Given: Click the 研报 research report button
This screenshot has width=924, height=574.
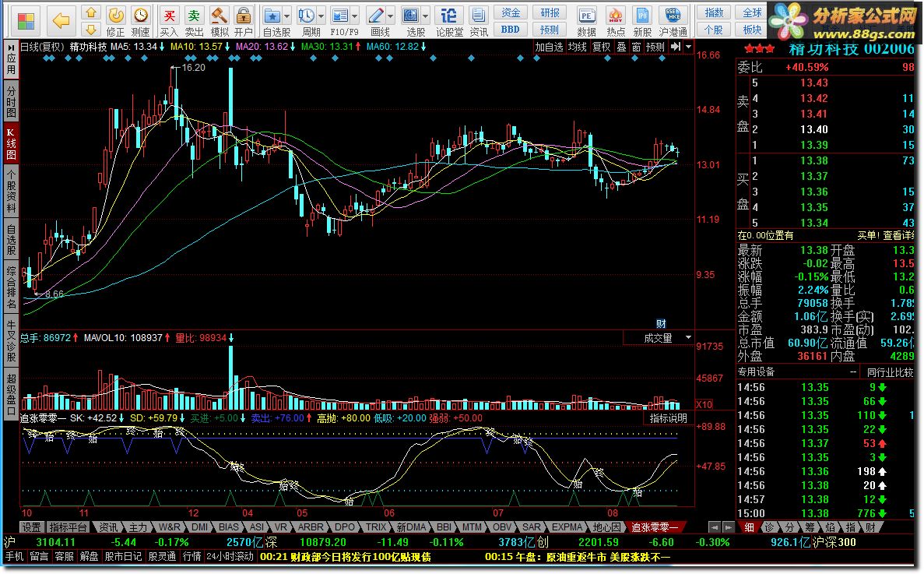Looking at the screenshot, I should [x=550, y=13].
